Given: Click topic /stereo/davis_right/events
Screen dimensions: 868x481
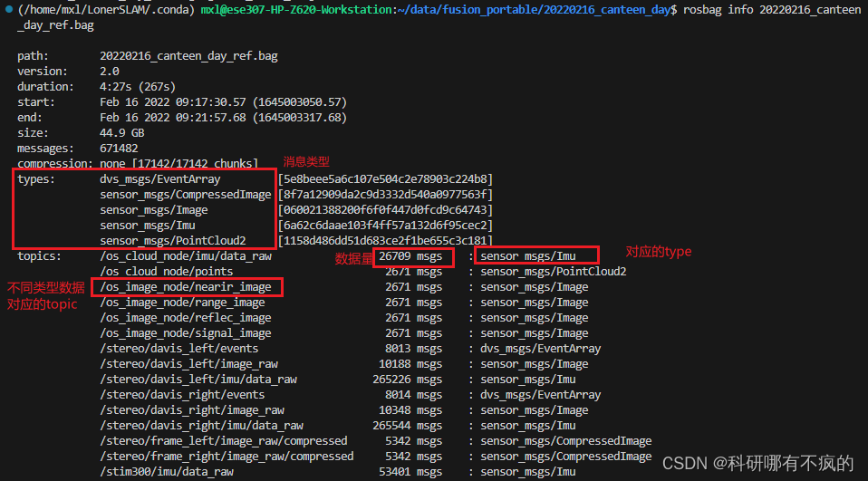Looking at the screenshot, I should tap(182, 395).
